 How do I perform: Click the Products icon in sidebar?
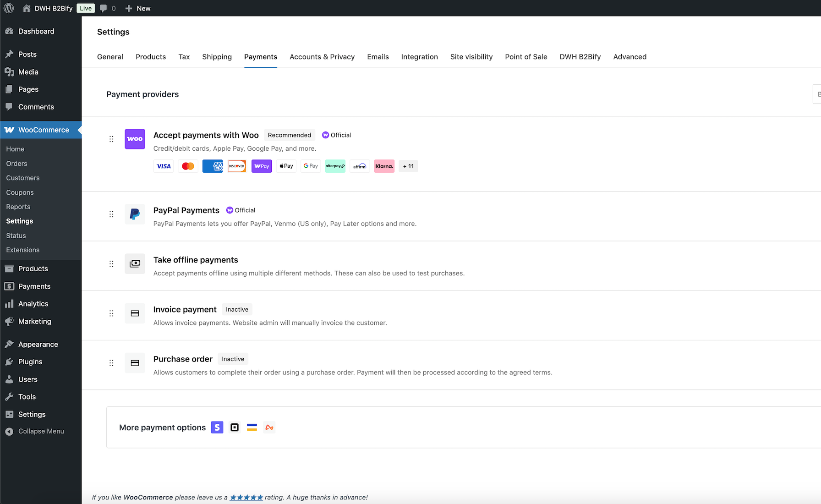click(9, 269)
